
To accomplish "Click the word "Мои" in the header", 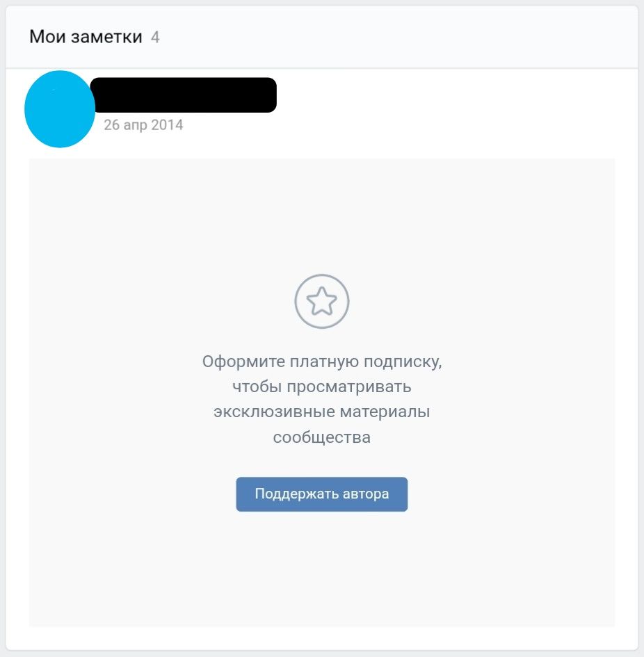I will pos(47,37).
